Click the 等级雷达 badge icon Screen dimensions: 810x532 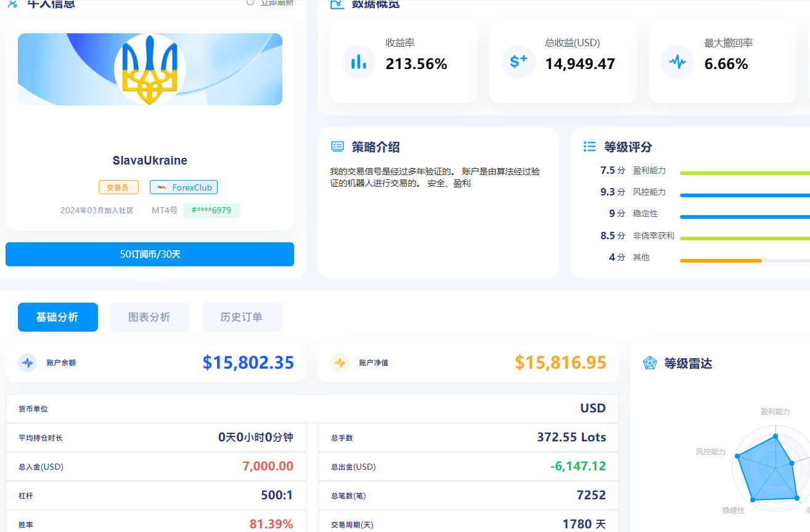pyautogui.click(x=648, y=363)
